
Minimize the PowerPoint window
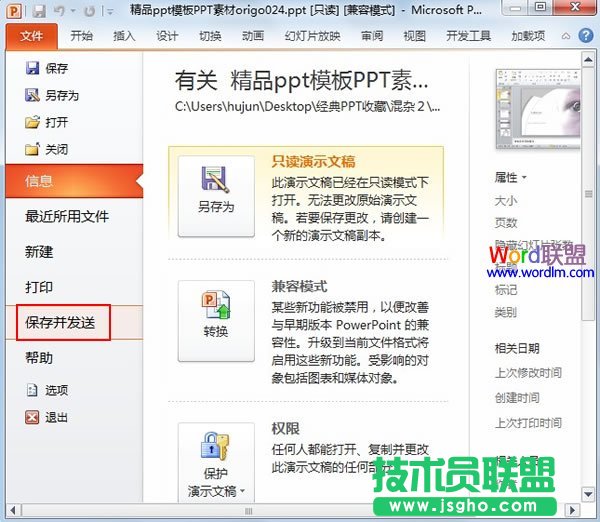[x=516, y=7]
